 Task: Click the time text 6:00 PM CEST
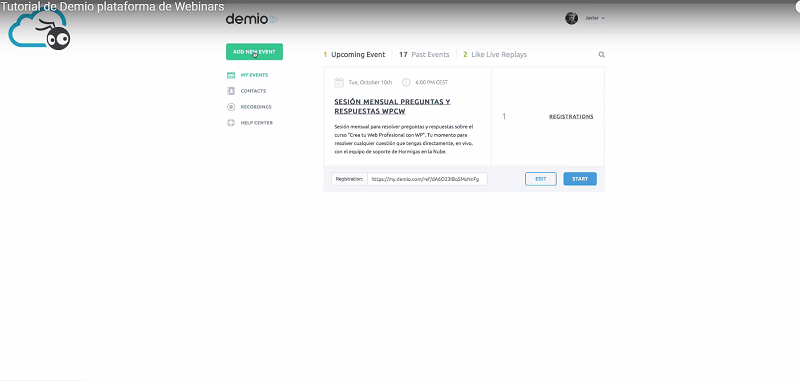coord(432,82)
